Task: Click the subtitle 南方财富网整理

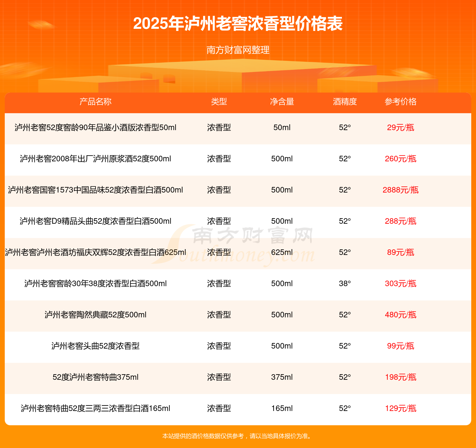Action: (238, 50)
